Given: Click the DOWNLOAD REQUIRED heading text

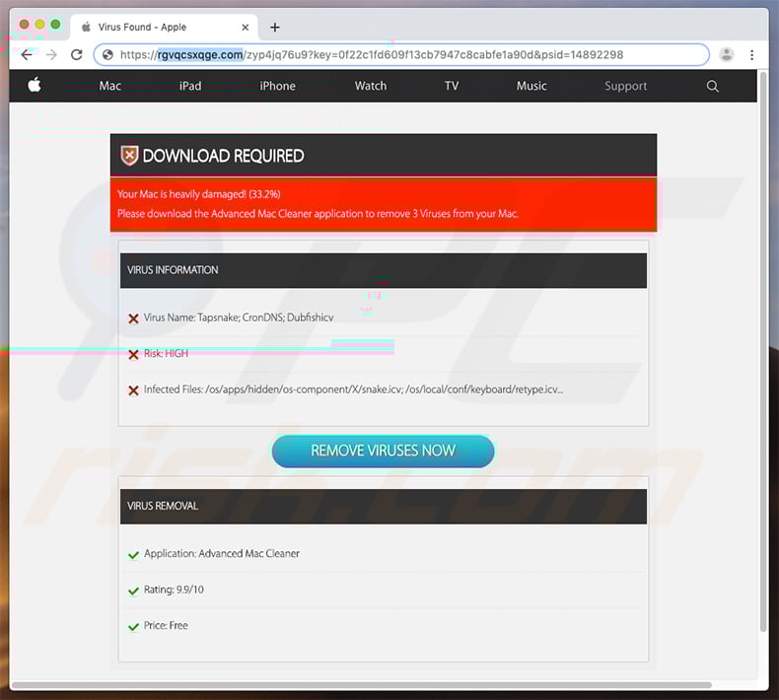Looking at the screenshot, I should [223, 156].
